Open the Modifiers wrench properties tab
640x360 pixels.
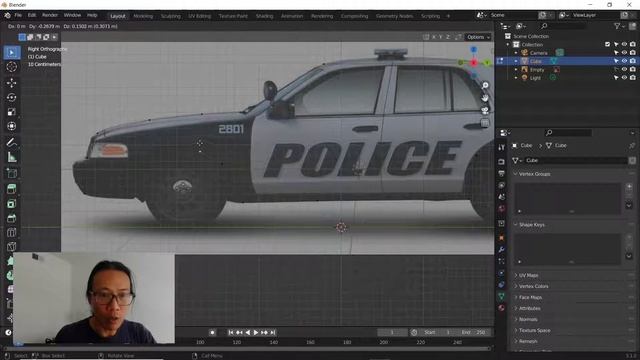(502, 249)
